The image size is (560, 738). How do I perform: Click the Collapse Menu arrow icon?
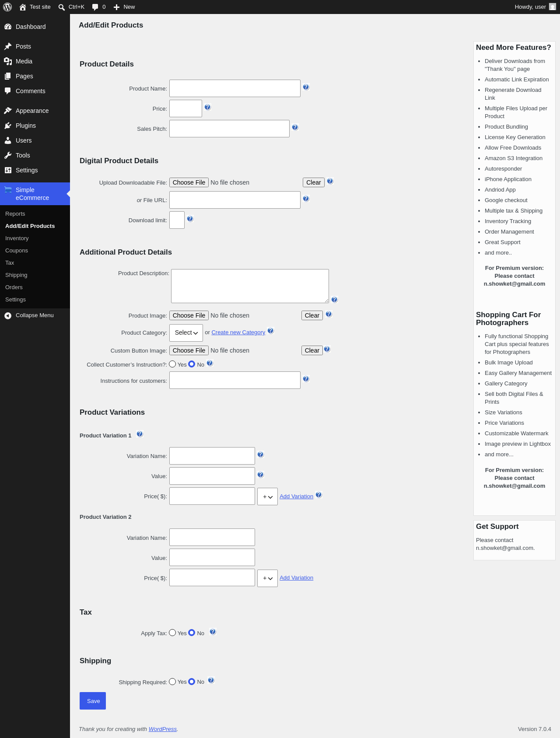point(8,315)
